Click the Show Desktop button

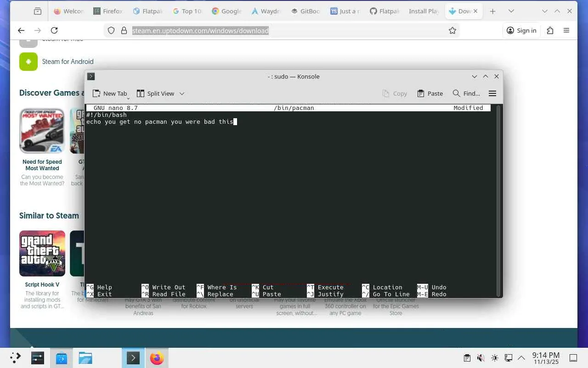[x=573, y=358]
